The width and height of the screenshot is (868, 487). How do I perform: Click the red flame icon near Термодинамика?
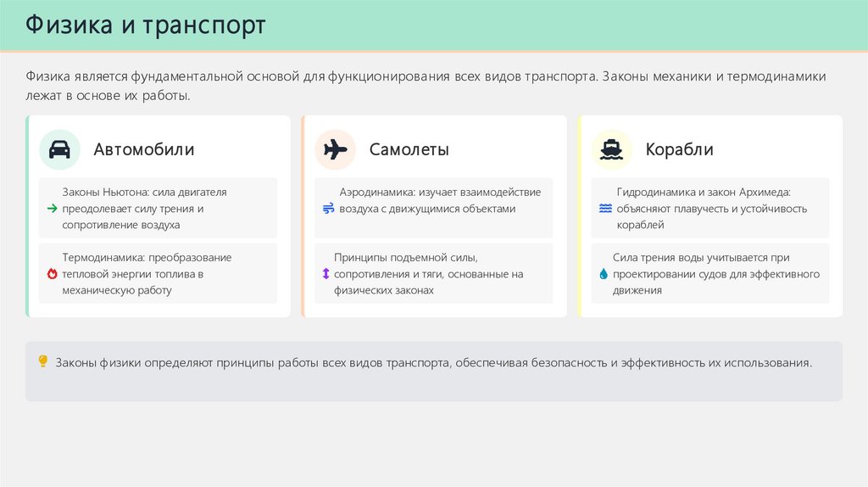point(52,274)
